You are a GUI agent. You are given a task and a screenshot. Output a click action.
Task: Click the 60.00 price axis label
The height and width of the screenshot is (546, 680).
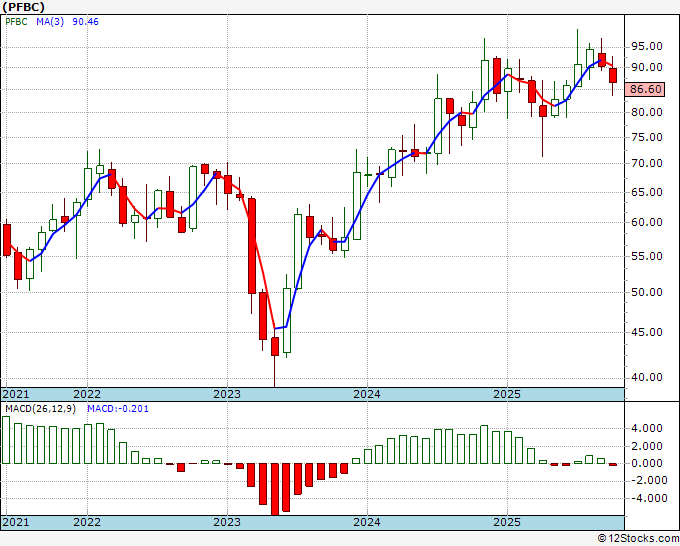click(x=646, y=222)
